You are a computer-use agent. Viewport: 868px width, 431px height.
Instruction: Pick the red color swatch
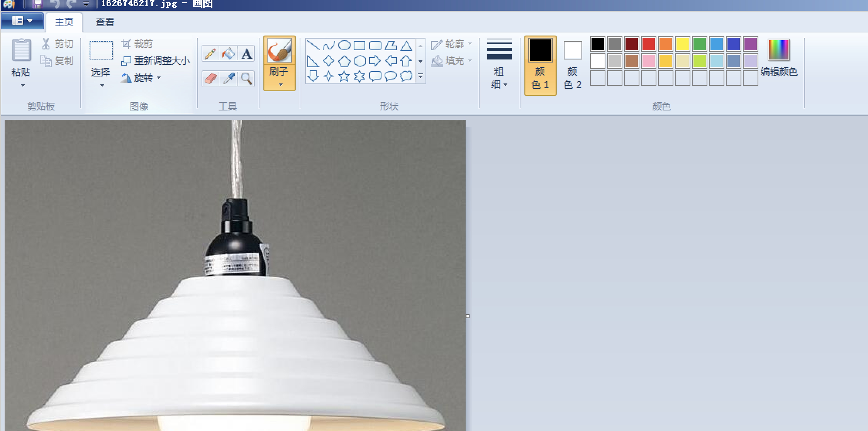point(648,44)
